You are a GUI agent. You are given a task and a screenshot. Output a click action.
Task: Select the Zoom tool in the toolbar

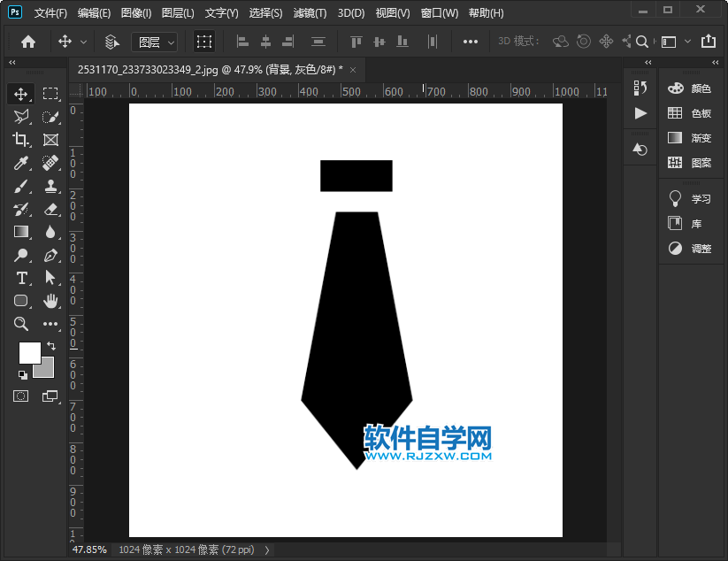pos(21,324)
